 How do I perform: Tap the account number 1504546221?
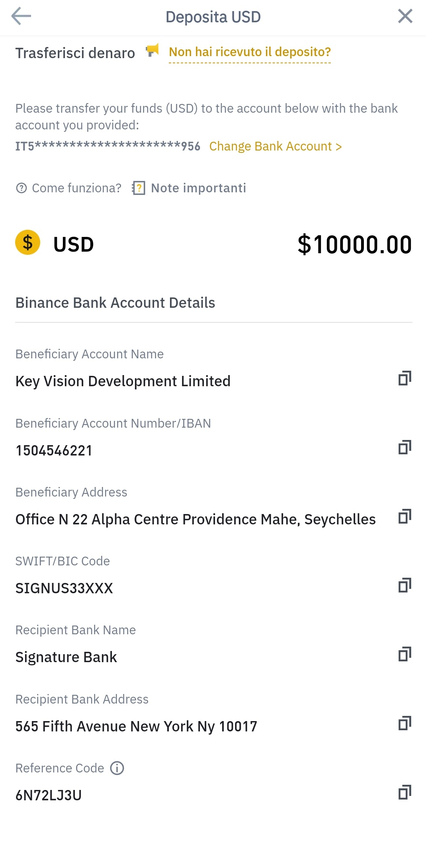click(54, 450)
